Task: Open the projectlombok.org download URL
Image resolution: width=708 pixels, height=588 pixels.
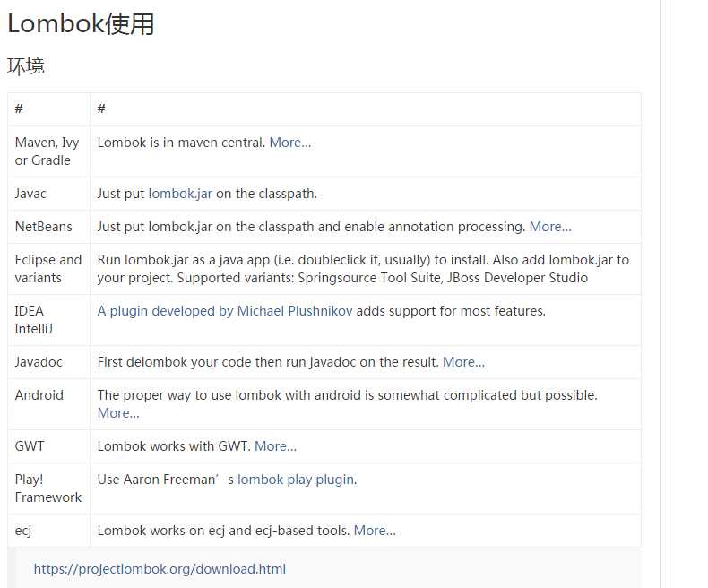Action: point(160,569)
